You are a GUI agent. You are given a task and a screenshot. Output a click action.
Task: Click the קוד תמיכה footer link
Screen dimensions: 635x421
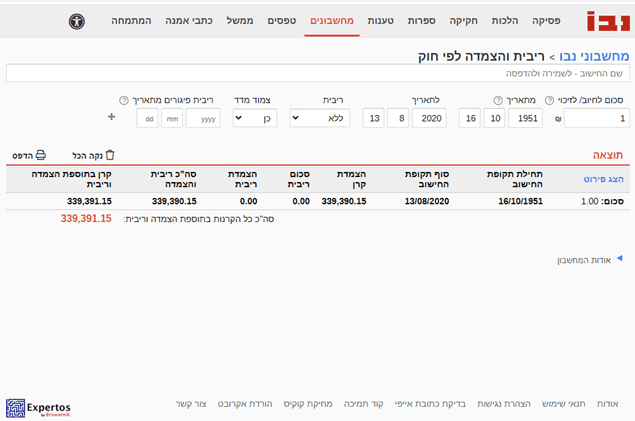coord(363,404)
